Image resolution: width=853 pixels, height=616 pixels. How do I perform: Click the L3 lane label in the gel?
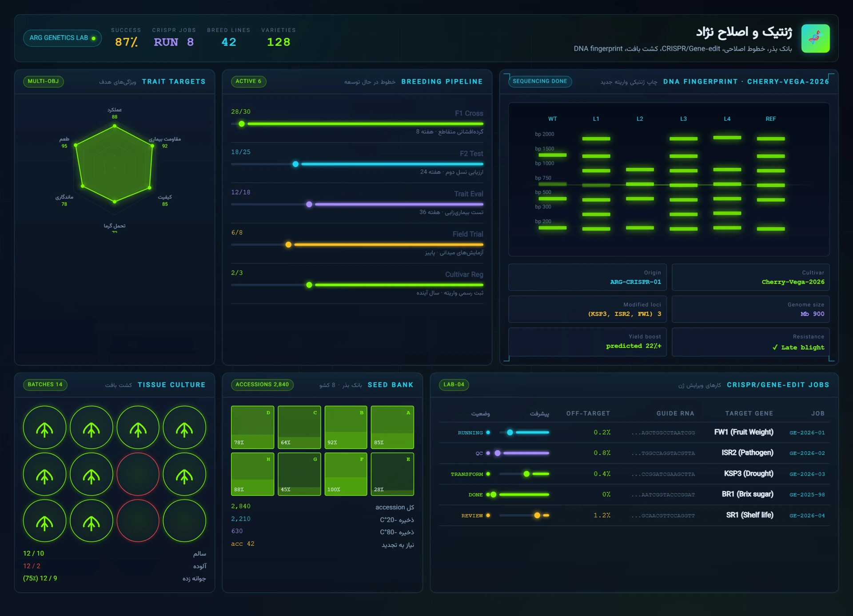point(683,119)
